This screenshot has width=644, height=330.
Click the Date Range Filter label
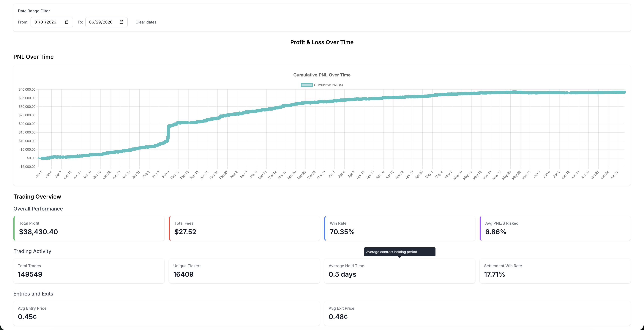click(x=34, y=11)
